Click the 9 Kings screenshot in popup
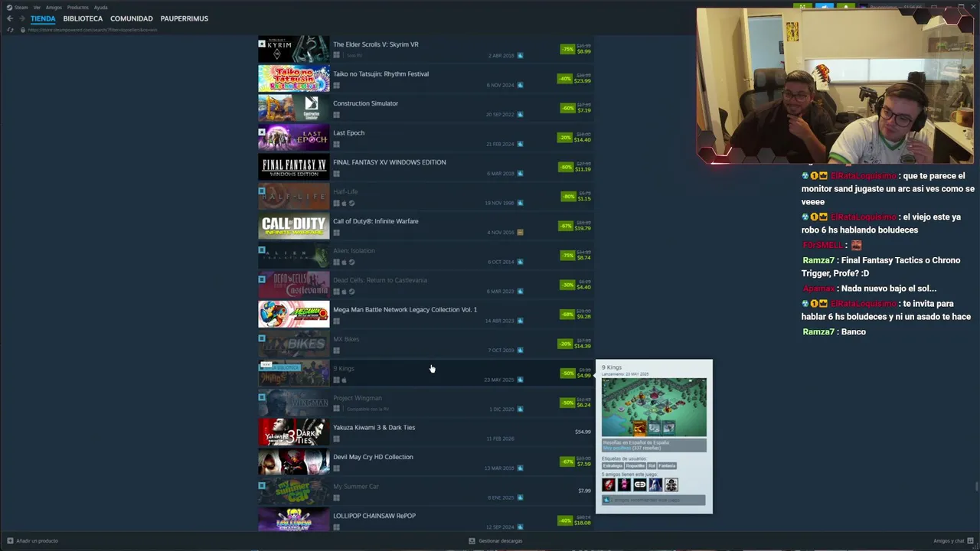 pos(654,407)
